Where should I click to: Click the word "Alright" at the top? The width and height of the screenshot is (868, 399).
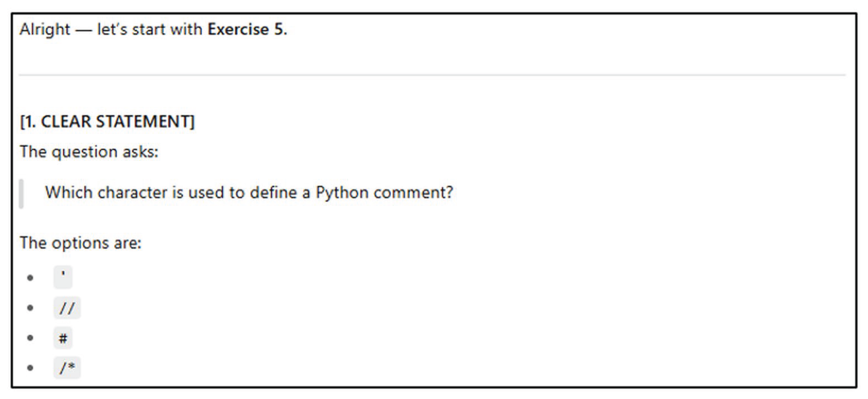pyautogui.click(x=45, y=30)
